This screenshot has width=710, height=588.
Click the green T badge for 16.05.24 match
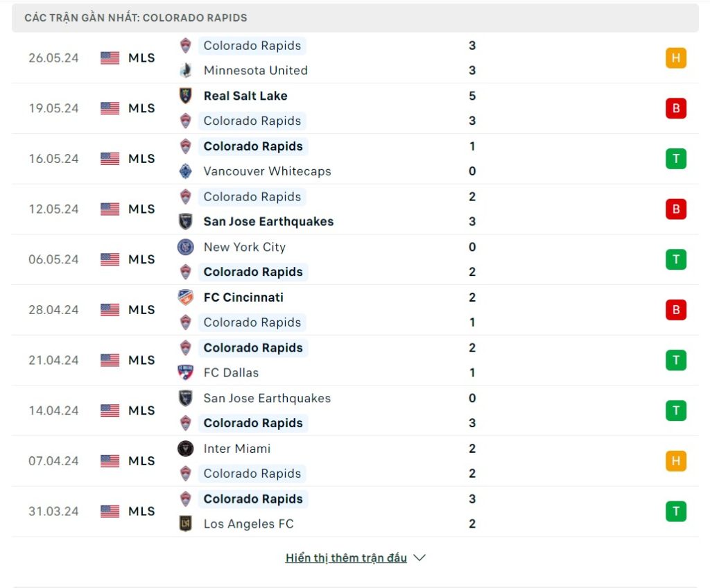675,159
